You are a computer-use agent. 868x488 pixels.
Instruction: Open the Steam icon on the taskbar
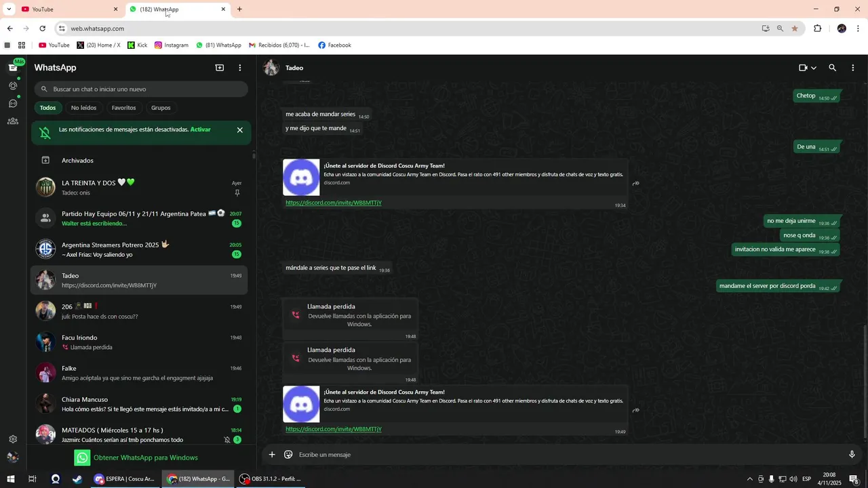[77, 479]
